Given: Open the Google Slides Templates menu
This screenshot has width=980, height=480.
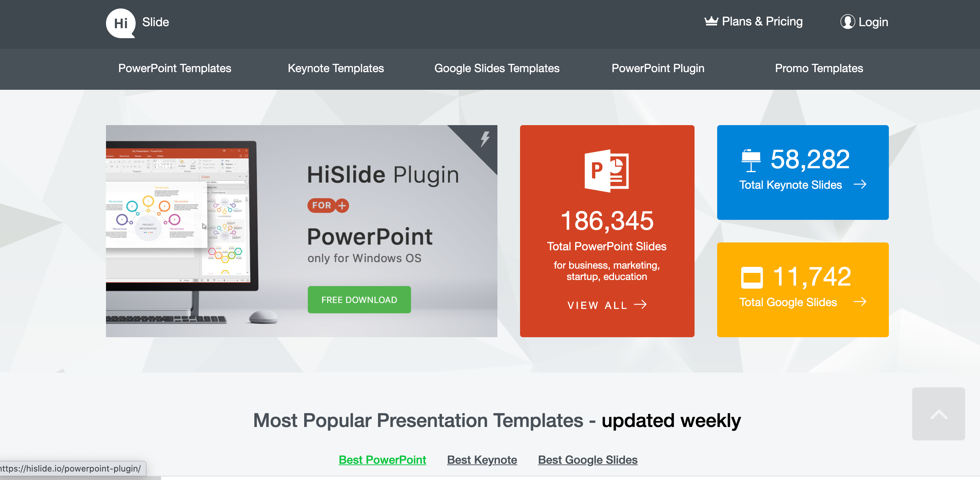Looking at the screenshot, I should pos(497,69).
